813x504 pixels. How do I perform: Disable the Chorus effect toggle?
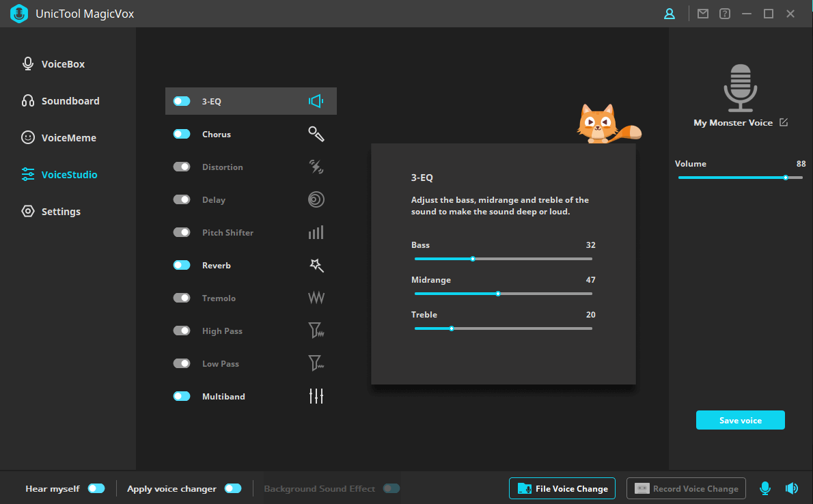point(182,135)
